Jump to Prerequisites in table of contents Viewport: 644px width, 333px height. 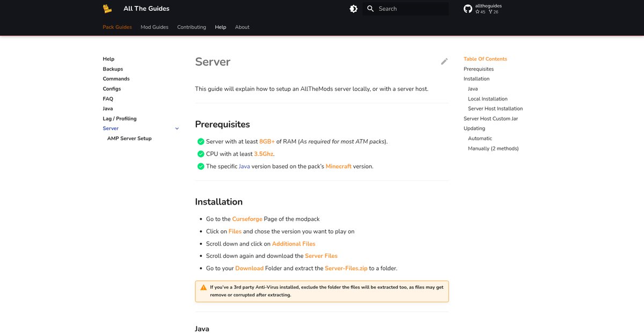(479, 69)
